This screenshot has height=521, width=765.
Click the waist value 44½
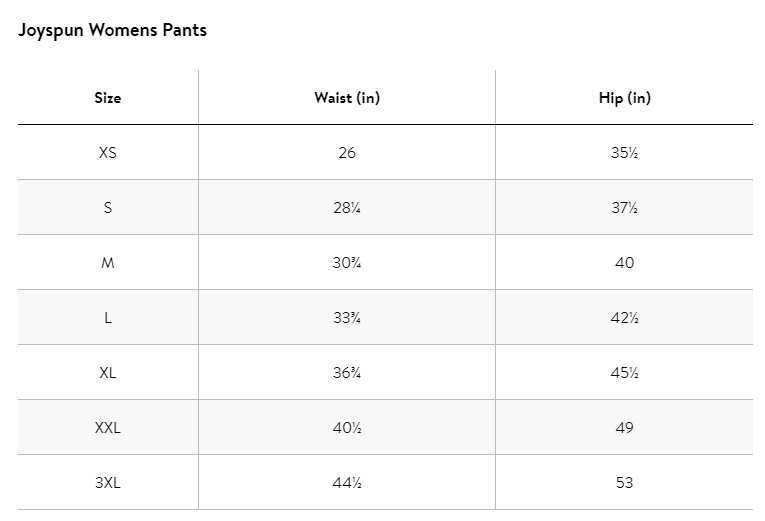[347, 483]
